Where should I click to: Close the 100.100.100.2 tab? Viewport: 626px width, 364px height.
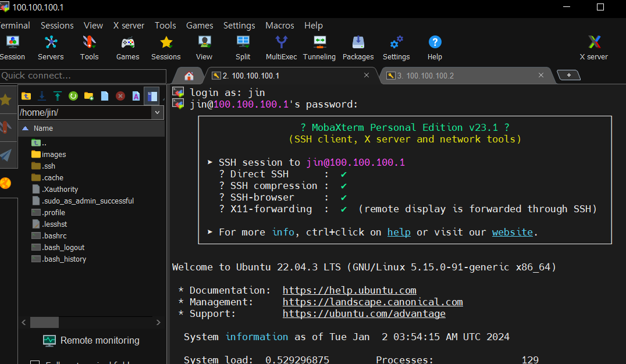(x=541, y=75)
